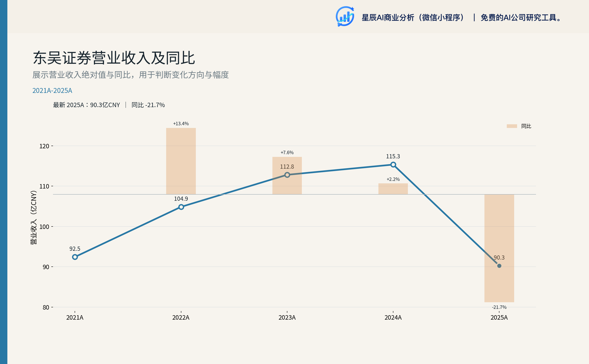589x364 pixels.
Task: Click the 90 y-axis tick label
Action: coord(46,267)
